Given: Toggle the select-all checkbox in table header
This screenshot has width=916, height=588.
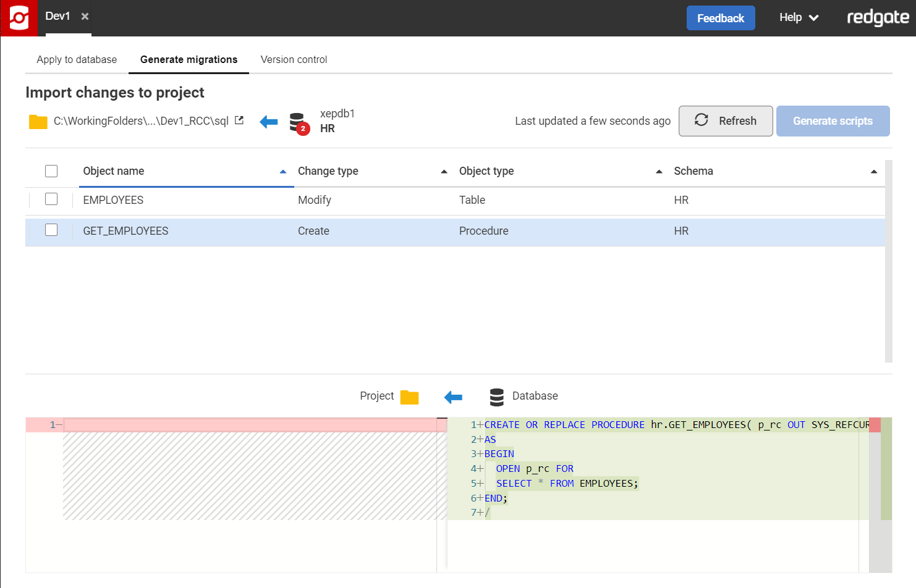Looking at the screenshot, I should (51, 171).
